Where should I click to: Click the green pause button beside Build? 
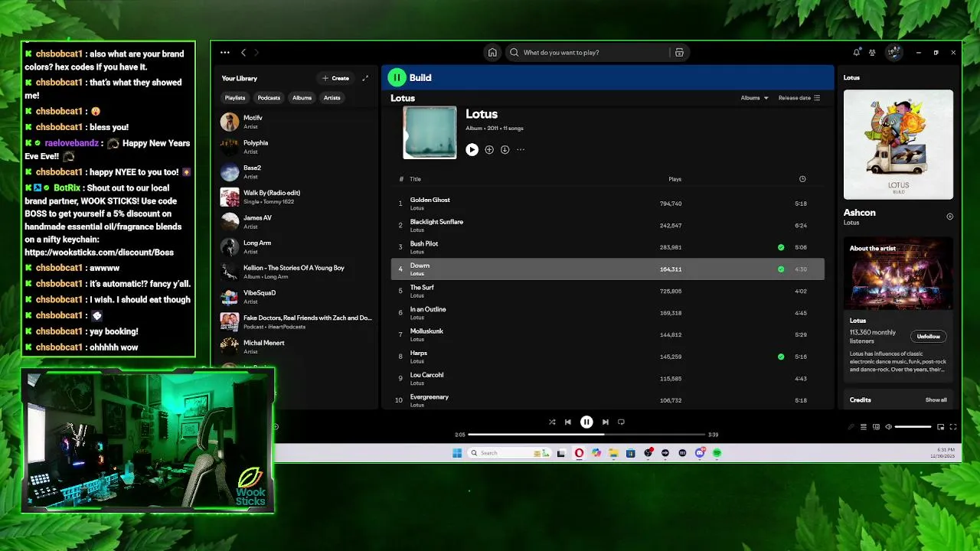397,77
